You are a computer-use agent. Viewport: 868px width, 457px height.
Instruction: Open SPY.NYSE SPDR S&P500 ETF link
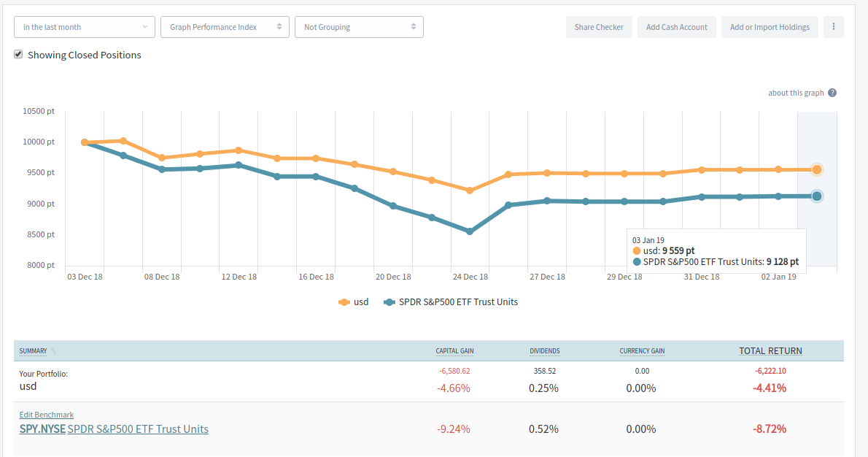(114, 429)
